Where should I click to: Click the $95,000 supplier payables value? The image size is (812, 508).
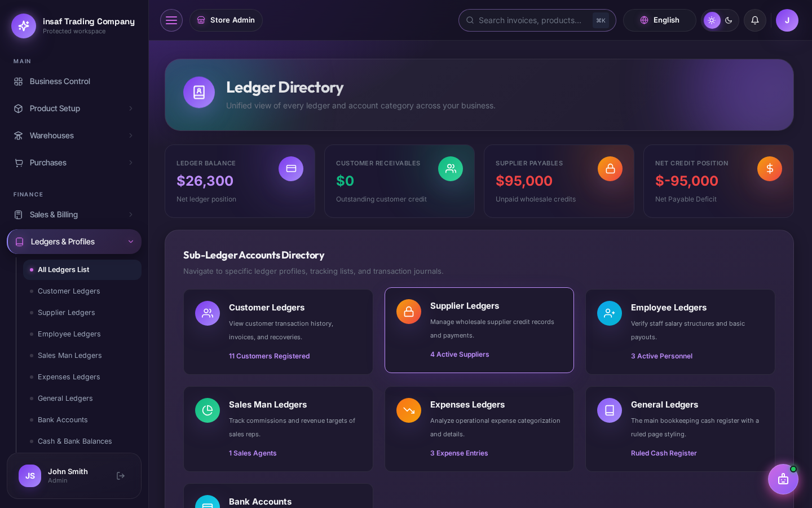[524, 181]
